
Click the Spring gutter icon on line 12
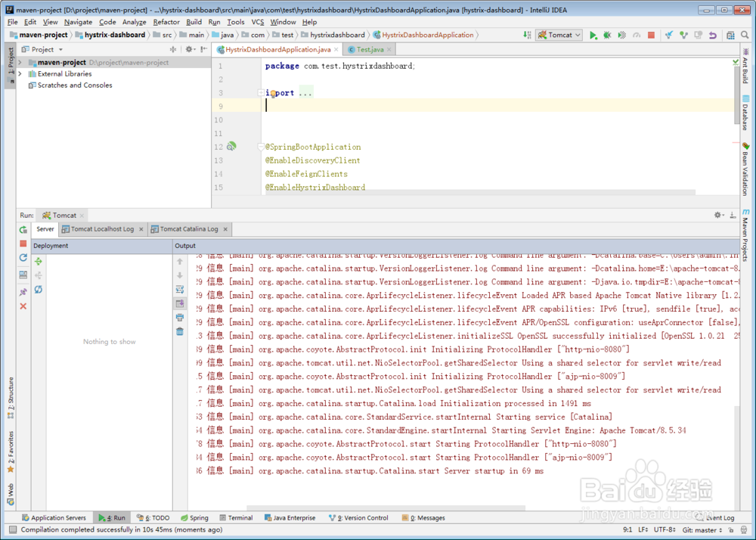tap(231, 146)
